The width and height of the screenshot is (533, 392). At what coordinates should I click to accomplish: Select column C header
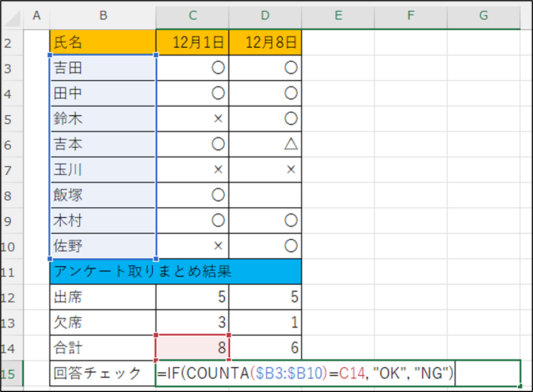tap(193, 15)
